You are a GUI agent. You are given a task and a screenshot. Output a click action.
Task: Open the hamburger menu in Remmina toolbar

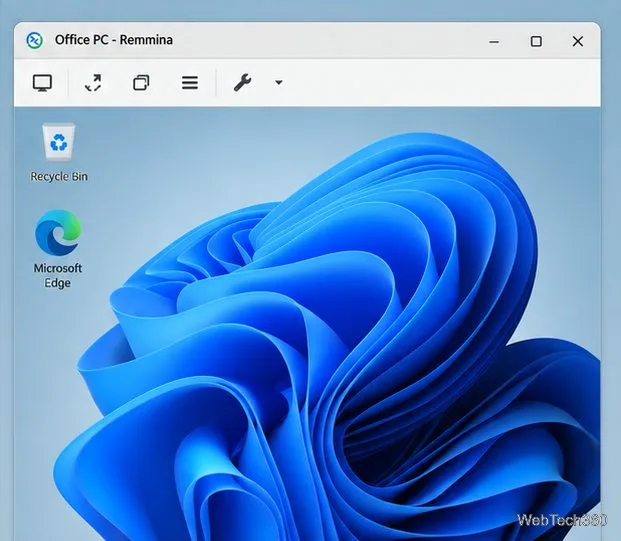(x=190, y=83)
